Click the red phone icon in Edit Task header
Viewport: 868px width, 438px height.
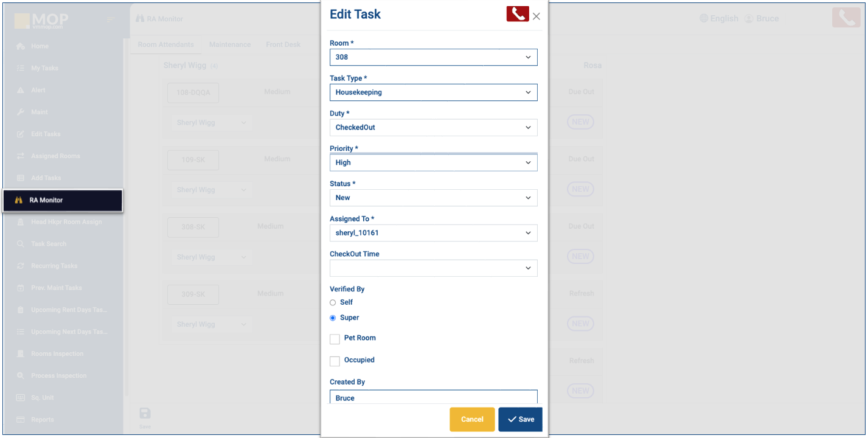point(517,14)
